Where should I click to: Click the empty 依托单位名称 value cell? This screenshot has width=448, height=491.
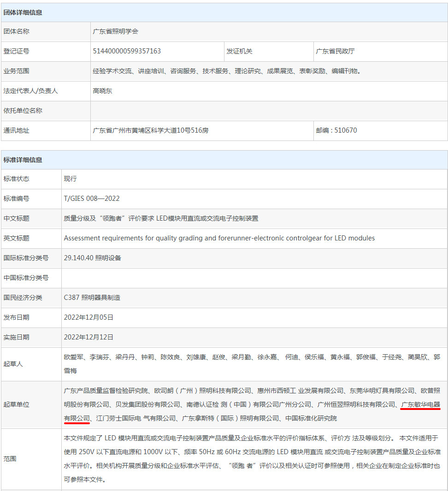tap(269, 111)
